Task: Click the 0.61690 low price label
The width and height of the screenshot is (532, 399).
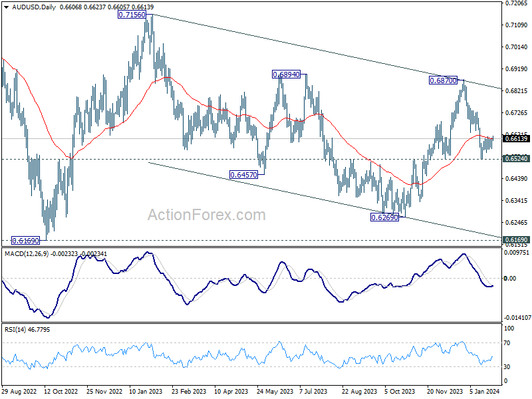Action: click(x=25, y=241)
